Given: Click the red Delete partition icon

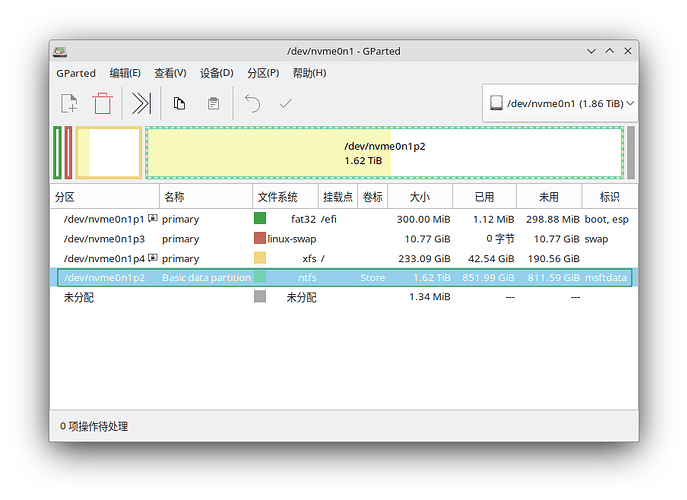Looking at the screenshot, I should [x=102, y=103].
